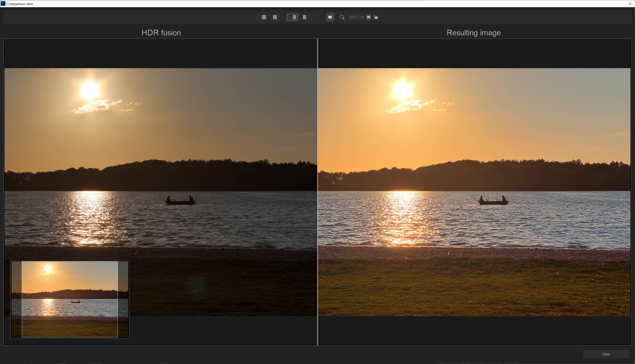Select the zoom magnifier tool
Image resolution: width=635 pixels, height=364 pixels.
(342, 17)
